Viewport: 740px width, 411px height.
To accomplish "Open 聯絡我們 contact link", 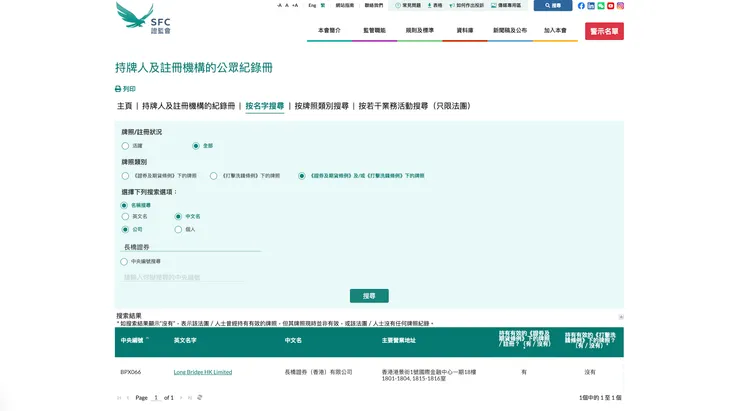I will pyautogui.click(x=374, y=6).
